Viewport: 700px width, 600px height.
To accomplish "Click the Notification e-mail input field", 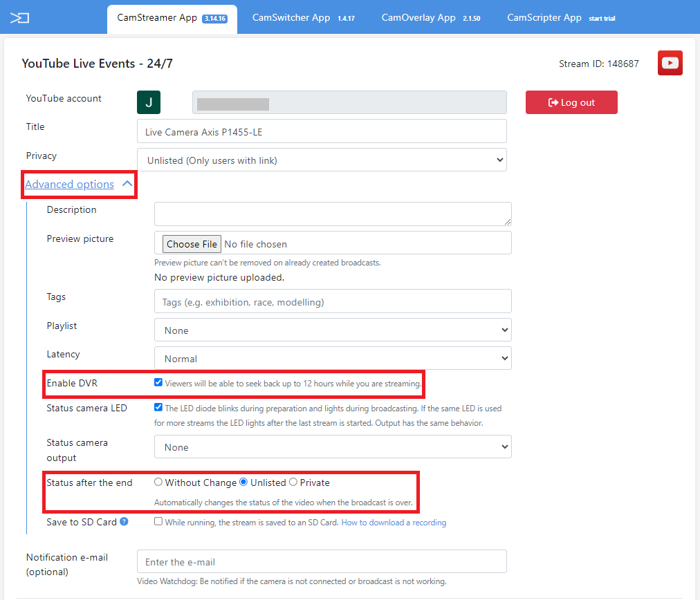I will tap(322, 561).
